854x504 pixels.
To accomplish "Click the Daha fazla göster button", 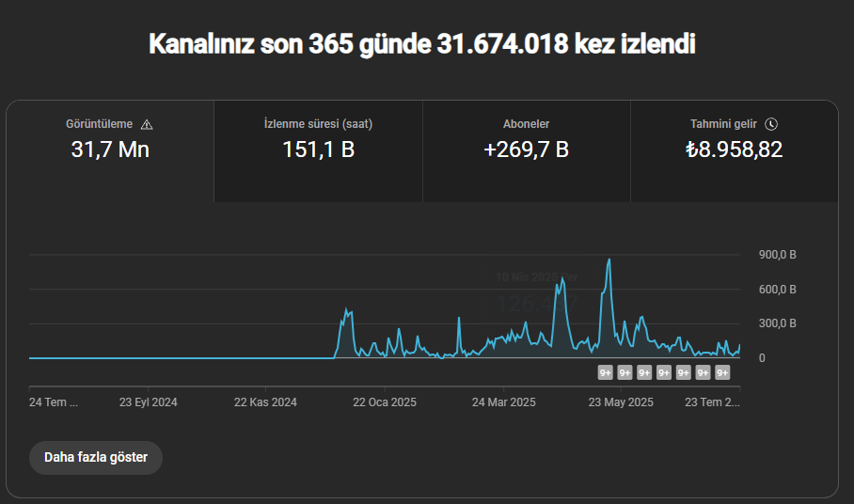I will [x=96, y=458].
